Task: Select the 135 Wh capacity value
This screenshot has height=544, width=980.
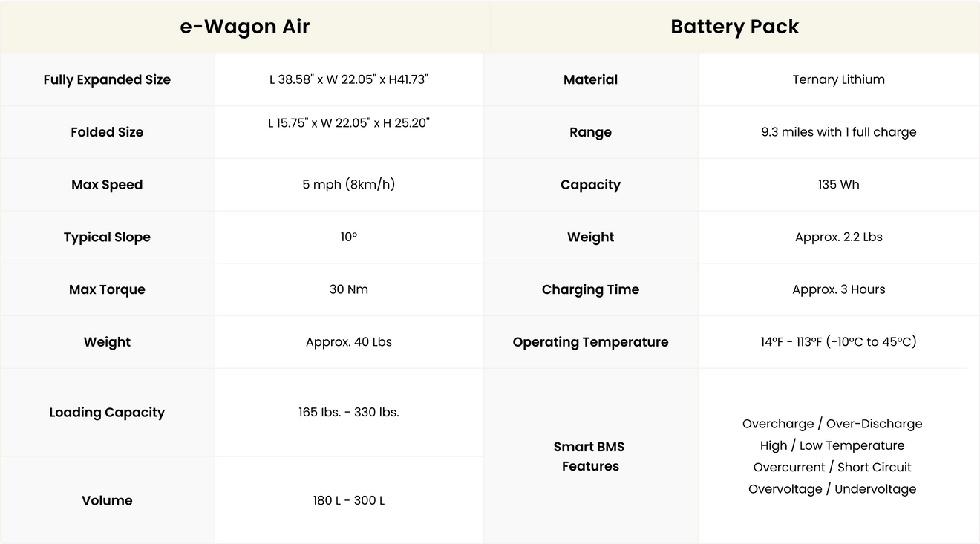Action: (x=838, y=185)
